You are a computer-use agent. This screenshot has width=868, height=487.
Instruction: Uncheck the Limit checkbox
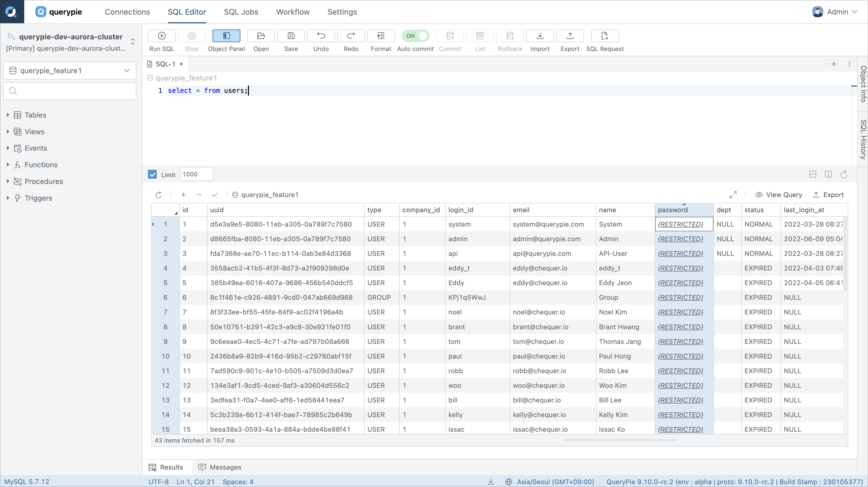[152, 174]
